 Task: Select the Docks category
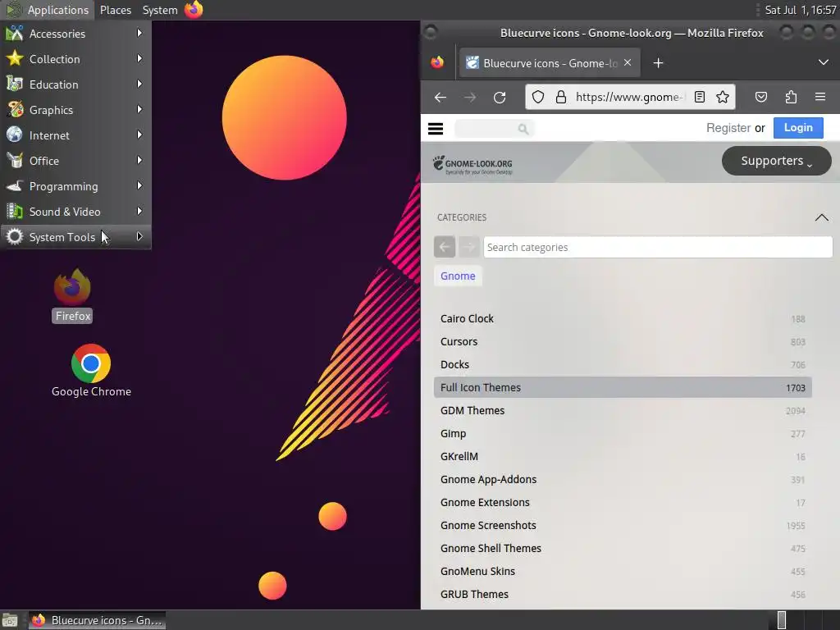(623, 365)
